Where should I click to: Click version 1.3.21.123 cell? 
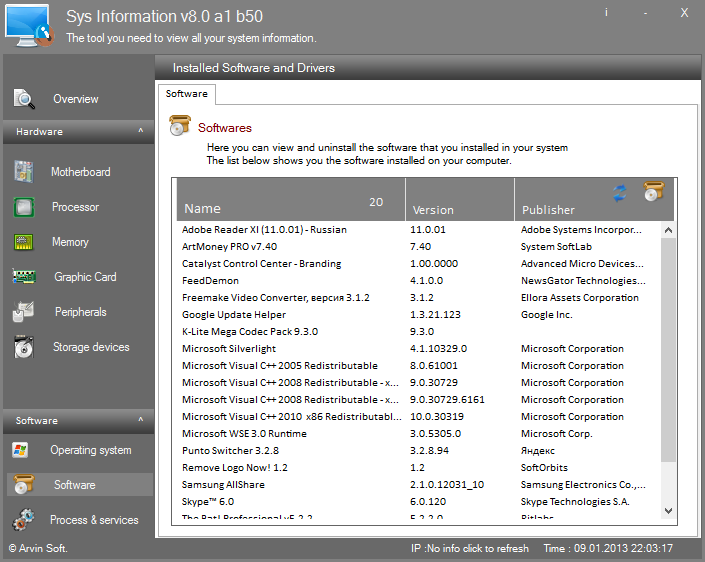(x=435, y=315)
